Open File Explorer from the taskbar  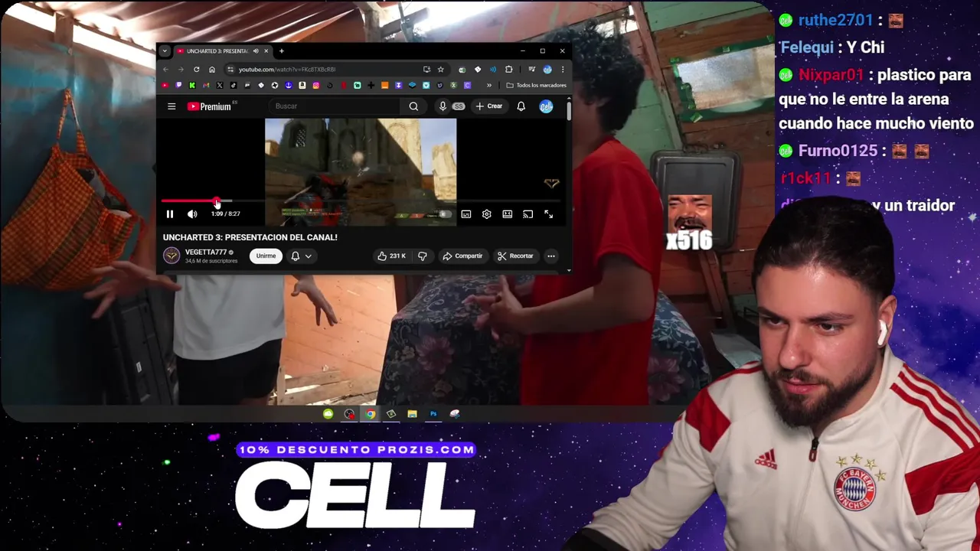[x=412, y=414]
